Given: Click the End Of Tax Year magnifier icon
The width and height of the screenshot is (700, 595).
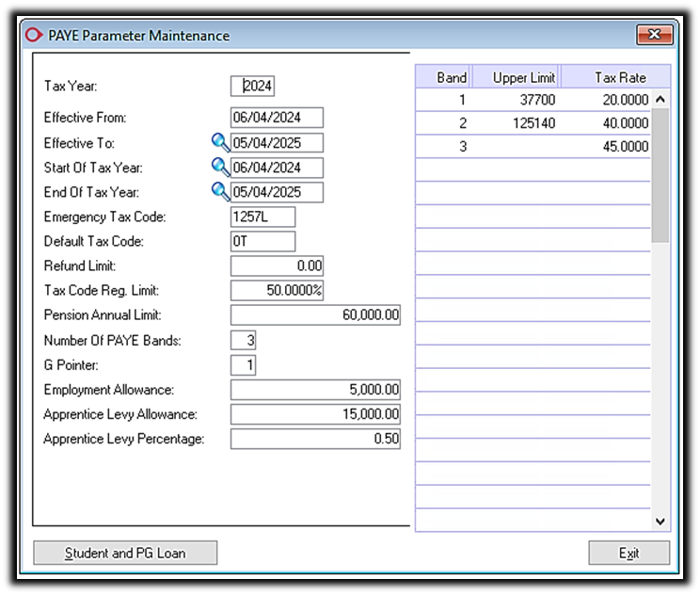Looking at the screenshot, I should (x=220, y=191).
